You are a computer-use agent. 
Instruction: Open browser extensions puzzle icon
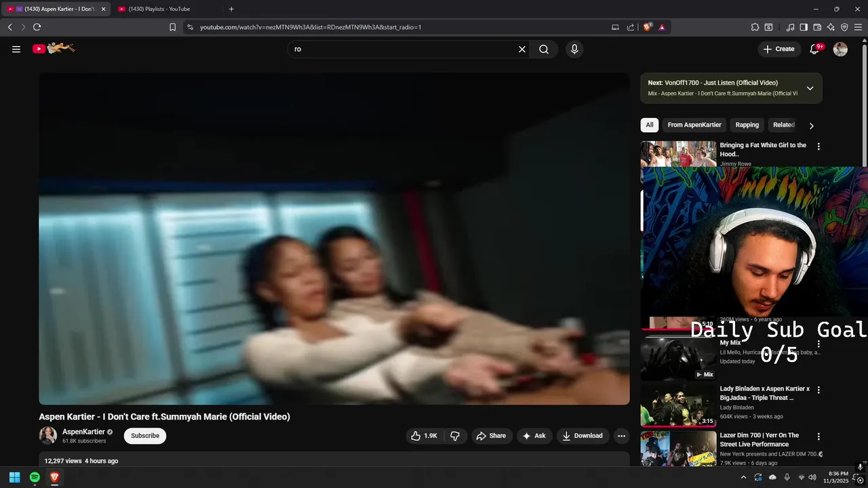(755, 27)
